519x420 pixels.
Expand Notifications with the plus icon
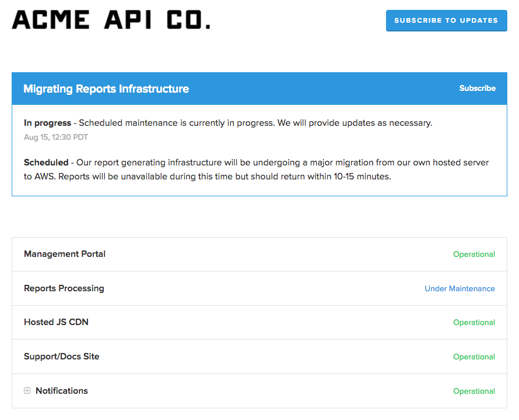(x=27, y=391)
